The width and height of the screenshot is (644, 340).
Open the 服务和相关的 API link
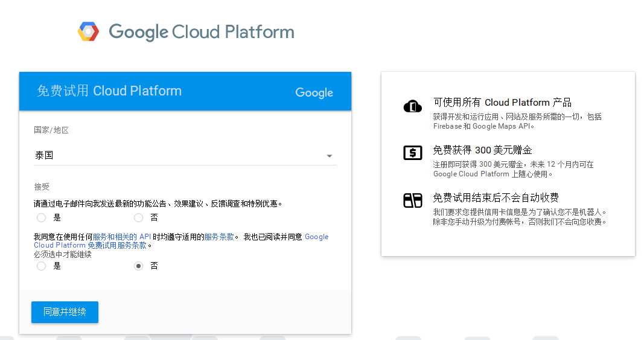pyautogui.click(x=121, y=237)
